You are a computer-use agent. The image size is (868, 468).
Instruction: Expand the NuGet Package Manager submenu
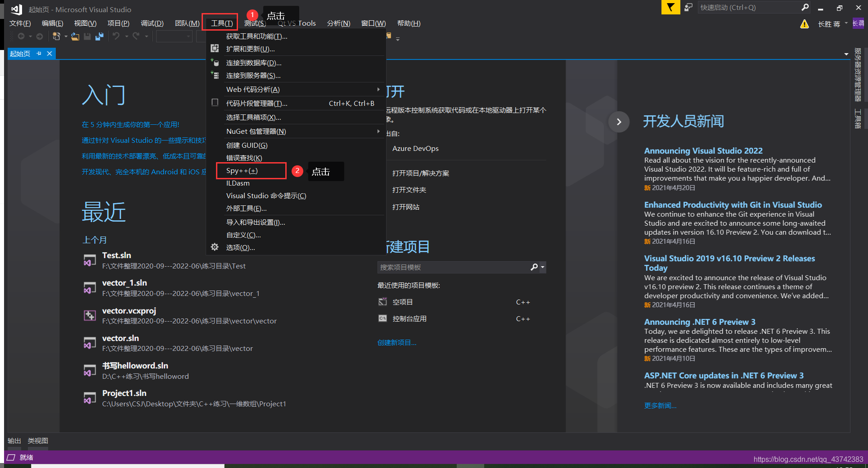pos(378,131)
